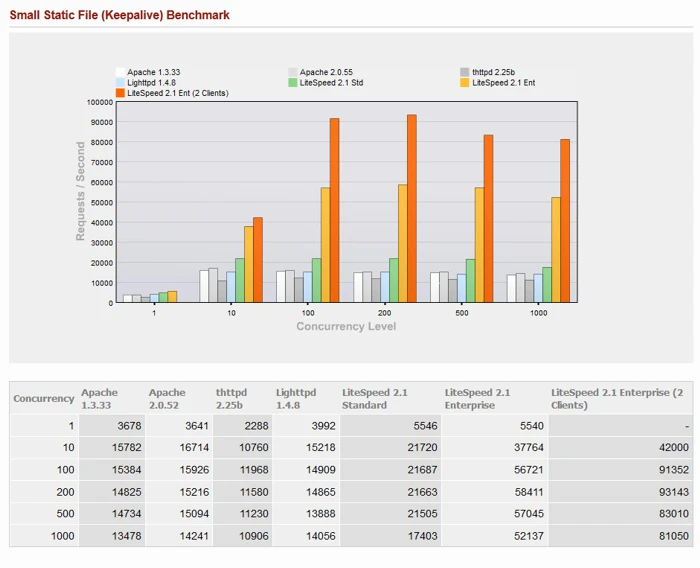Click table cell value 81050
700x568 pixels.
pos(674,535)
